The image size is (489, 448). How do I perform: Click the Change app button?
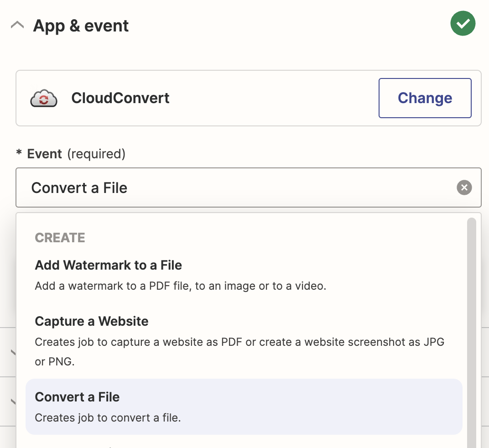(425, 98)
